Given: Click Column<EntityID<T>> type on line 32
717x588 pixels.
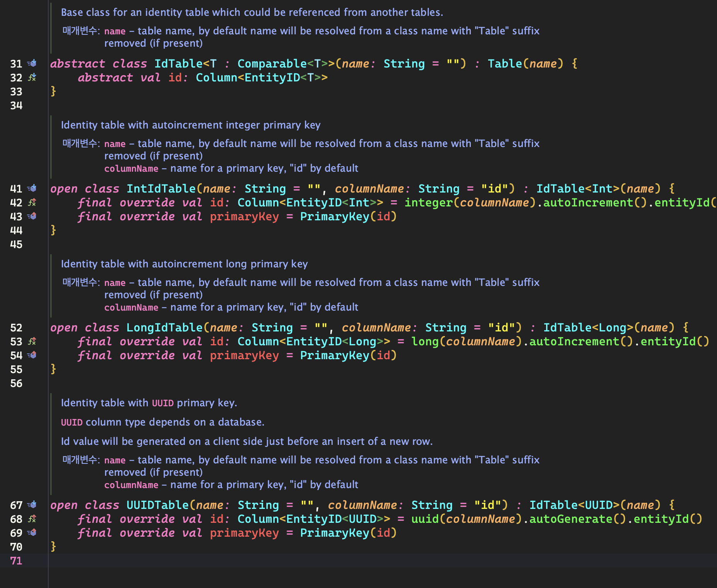Looking at the screenshot, I should click(x=262, y=78).
